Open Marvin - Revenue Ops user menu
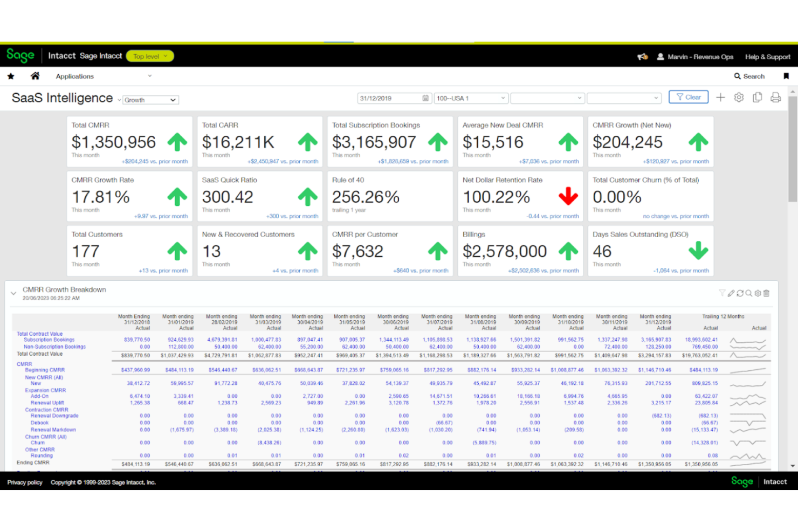Image resolution: width=798 pixels, height=532 pixels. 695,57
